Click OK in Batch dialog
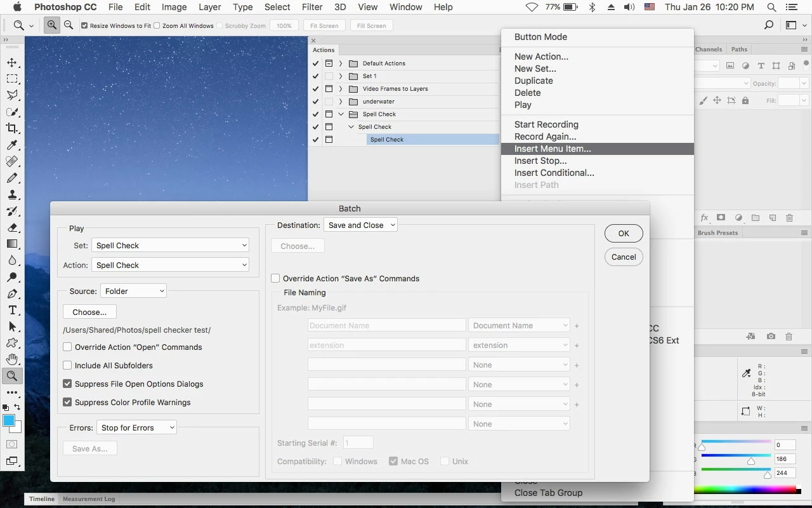Image resolution: width=812 pixels, height=508 pixels. click(x=624, y=234)
